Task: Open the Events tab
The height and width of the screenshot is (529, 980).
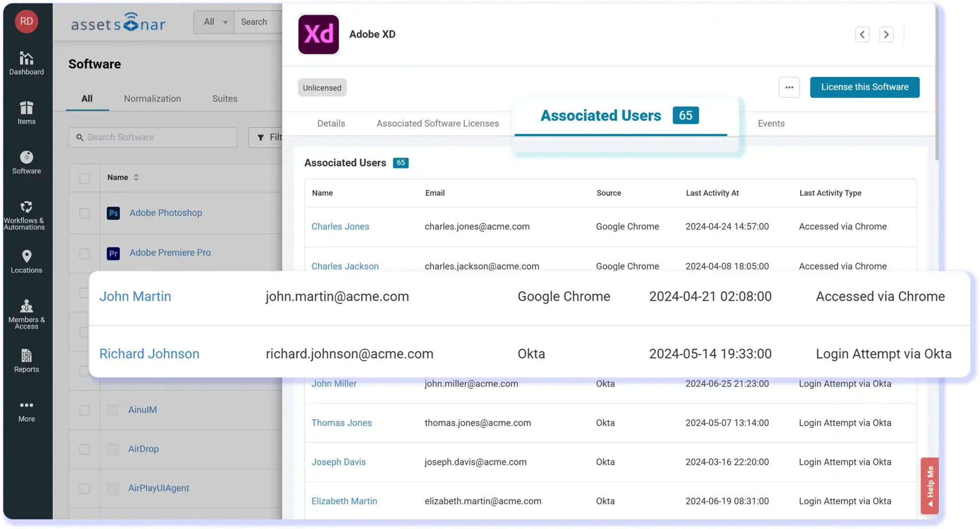Action: [x=771, y=124]
